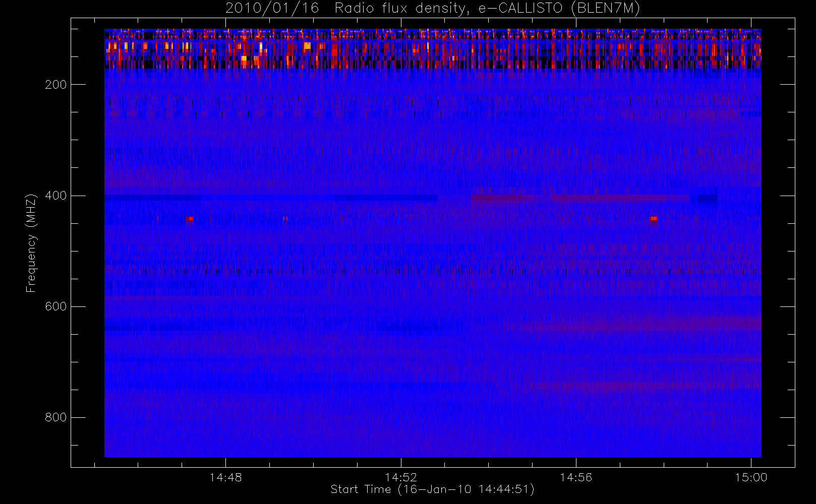Viewport: 816px width, 504px height.
Task: Click the 800 frequency tick label
Action: tap(56, 417)
